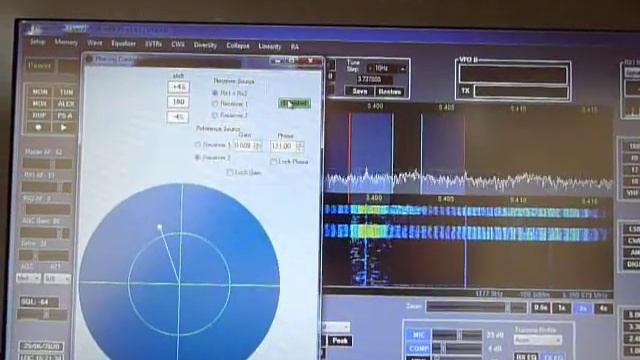Image resolution: width=640 pixels, height=360 pixels.
Task: Open the ATT dropdown
Action: pos(57,279)
